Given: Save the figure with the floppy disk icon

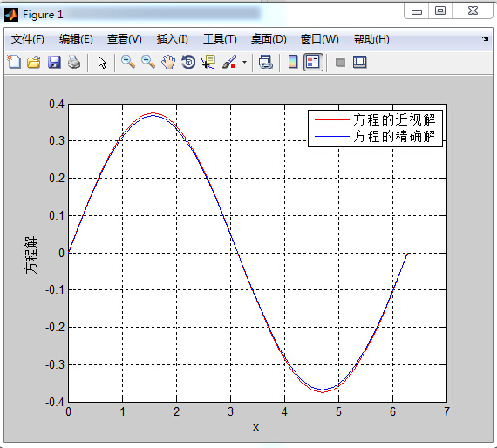Looking at the screenshot, I should pyautogui.click(x=54, y=62).
